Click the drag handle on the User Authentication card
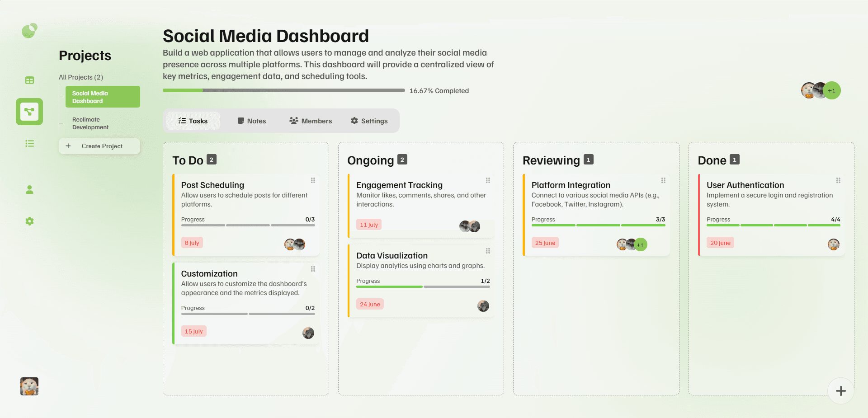868x418 pixels. coord(839,180)
